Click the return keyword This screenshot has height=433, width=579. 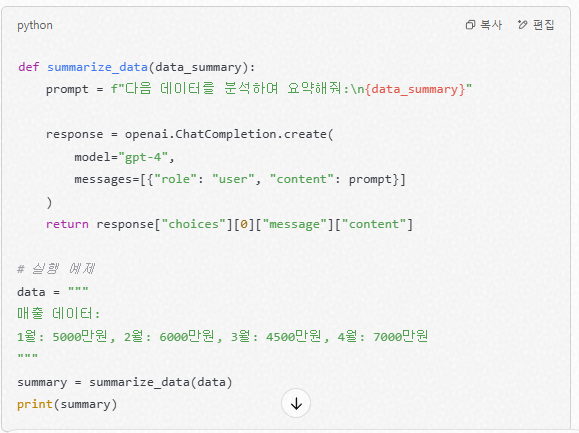(67, 224)
